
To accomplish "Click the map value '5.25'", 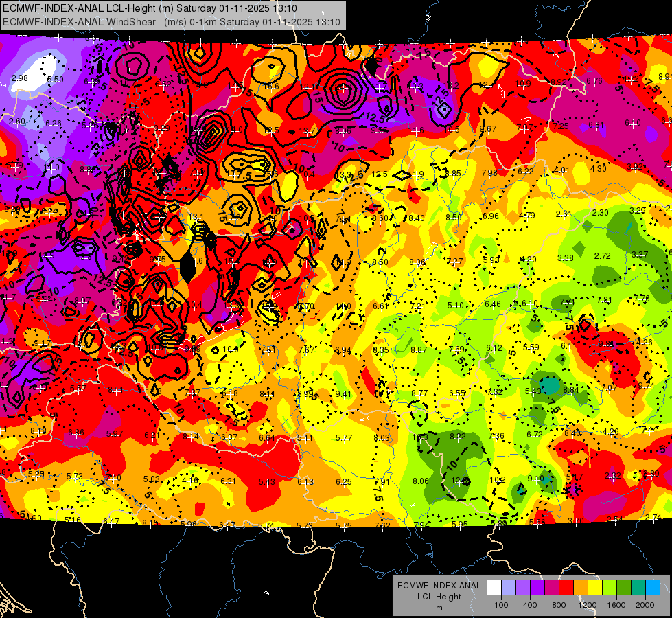I will [36, 474].
